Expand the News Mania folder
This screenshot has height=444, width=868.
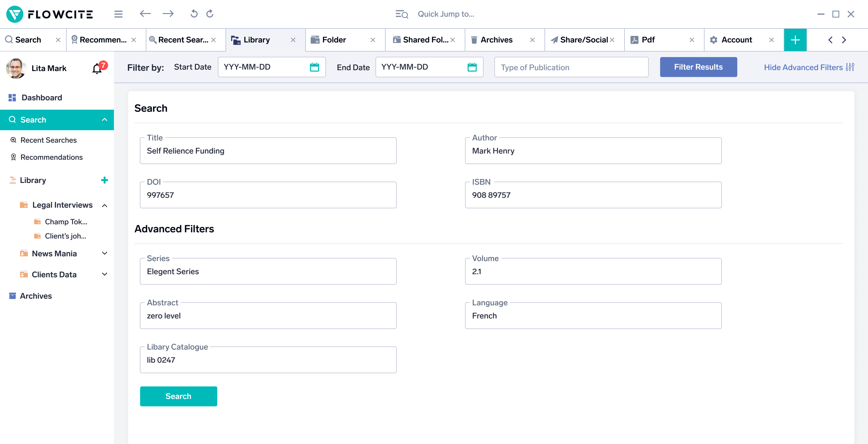tap(105, 253)
